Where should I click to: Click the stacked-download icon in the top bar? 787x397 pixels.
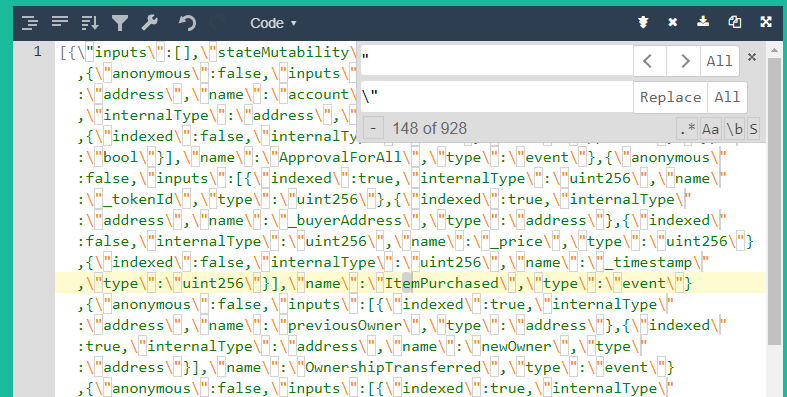[x=643, y=22]
